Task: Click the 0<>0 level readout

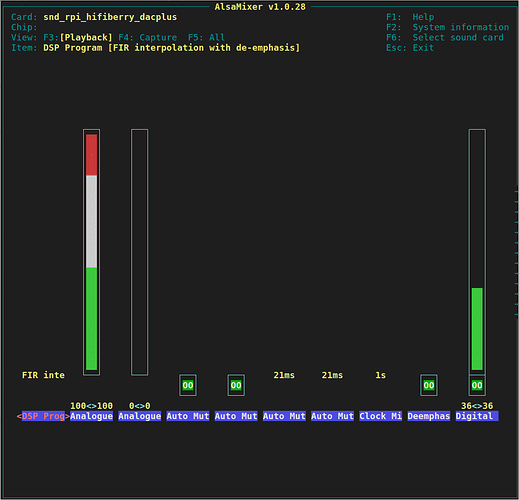Action: click(140, 406)
